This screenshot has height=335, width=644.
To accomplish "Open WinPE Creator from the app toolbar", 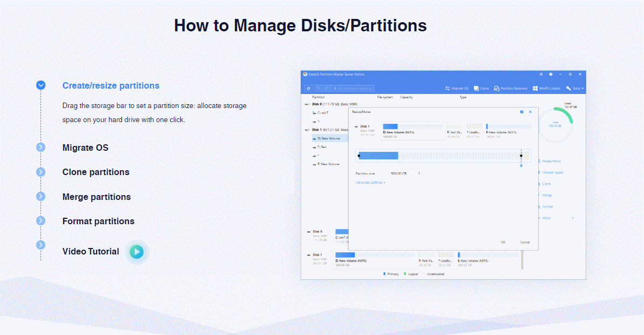I will click(x=547, y=89).
